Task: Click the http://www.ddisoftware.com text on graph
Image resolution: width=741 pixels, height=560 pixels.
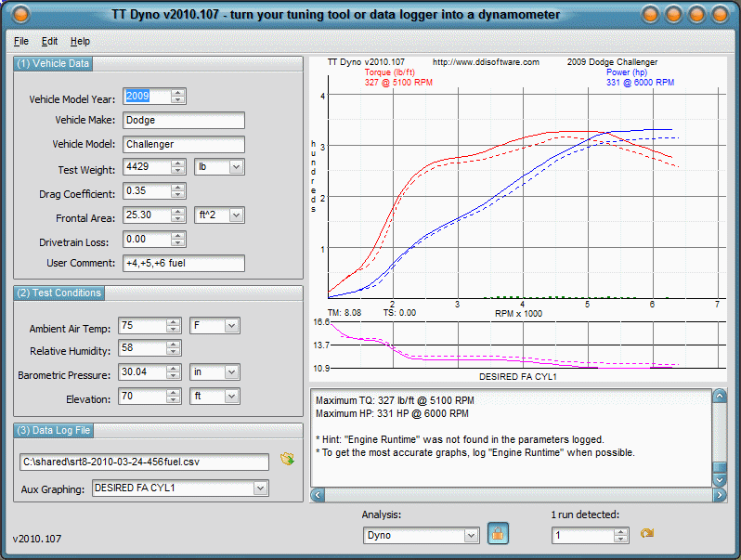Action: pyautogui.click(x=486, y=62)
